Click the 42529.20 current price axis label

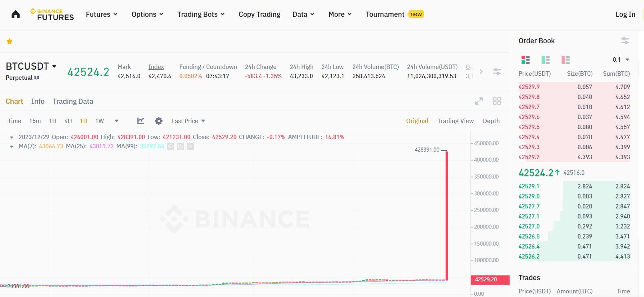click(490, 280)
